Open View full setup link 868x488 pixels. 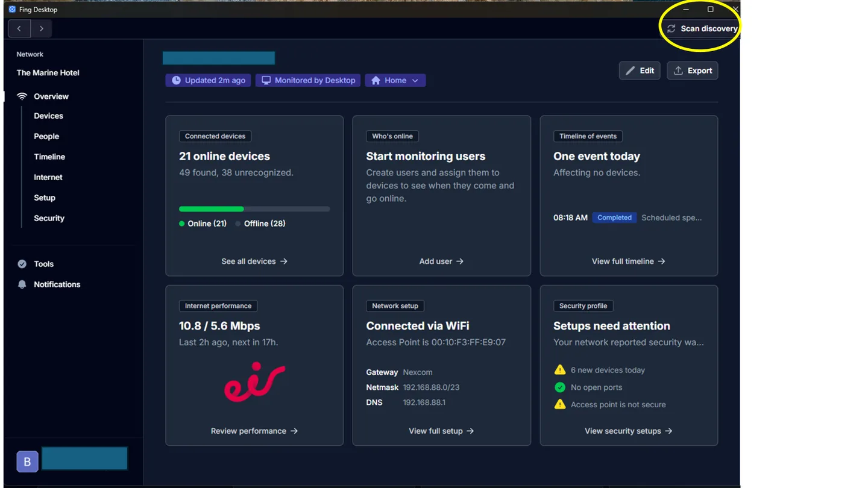[x=441, y=431]
